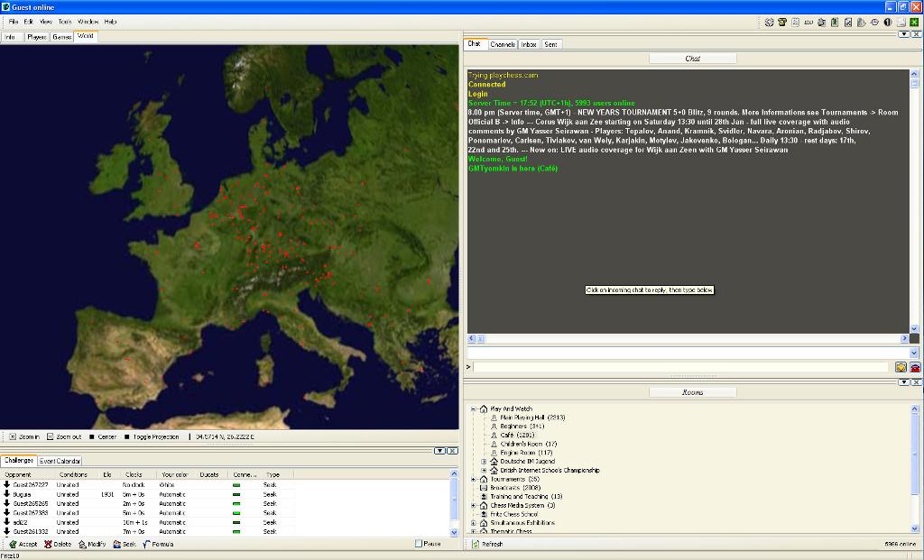
Task: Click the Zoom out map icon
Action: pyautogui.click(x=51, y=436)
